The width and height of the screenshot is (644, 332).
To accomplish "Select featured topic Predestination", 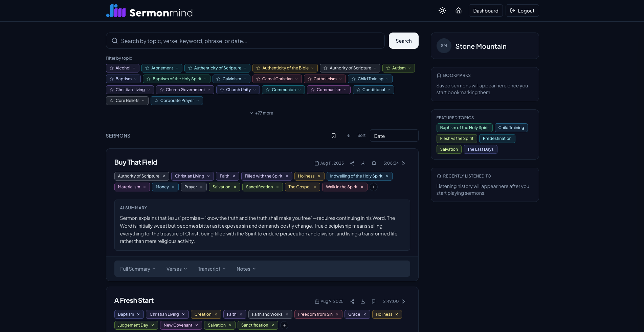I will [497, 139].
